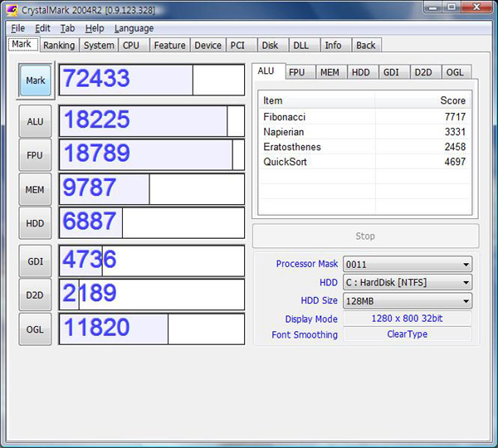Select the top-left Mark tab
This screenshot has width=498, height=448.
pos(22,44)
